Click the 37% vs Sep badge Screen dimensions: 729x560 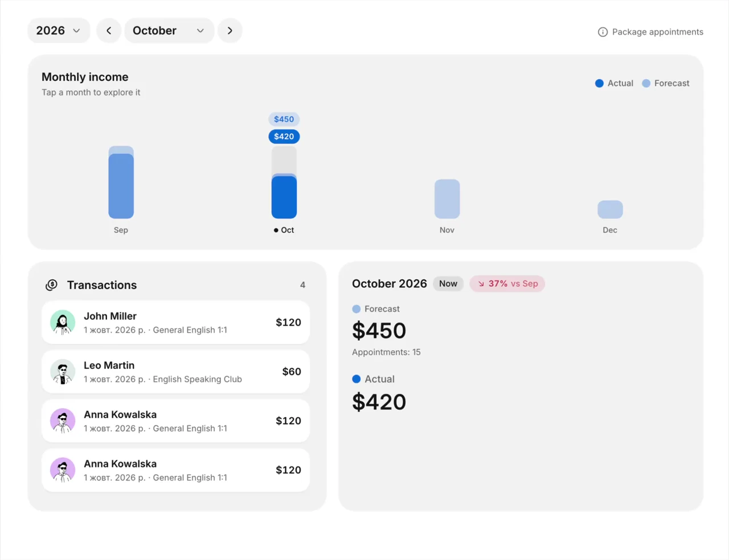point(507,283)
